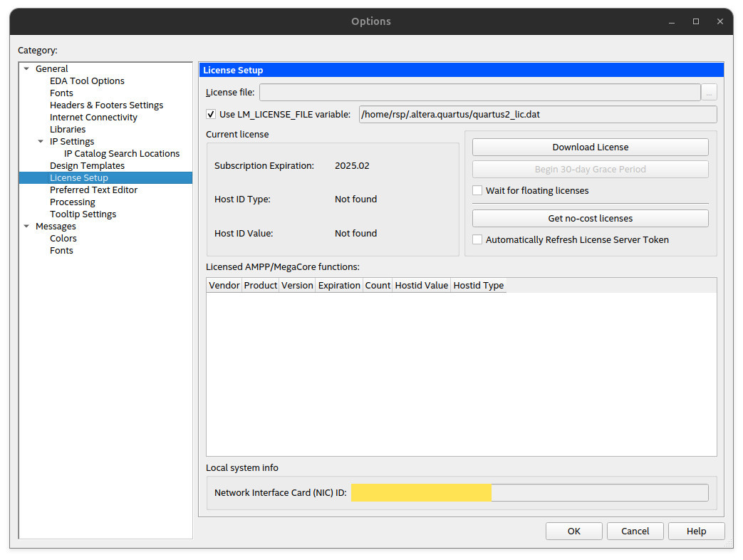Viewport: 743px width, 560px height.
Task: Confirm the dialog with OK
Action: pos(573,531)
